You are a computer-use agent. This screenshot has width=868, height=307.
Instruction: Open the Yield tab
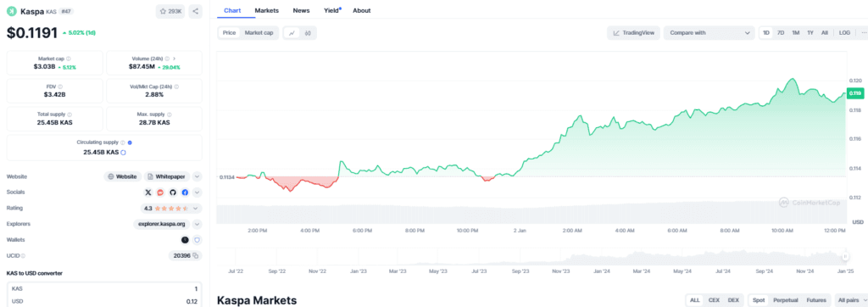(x=331, y=10)
